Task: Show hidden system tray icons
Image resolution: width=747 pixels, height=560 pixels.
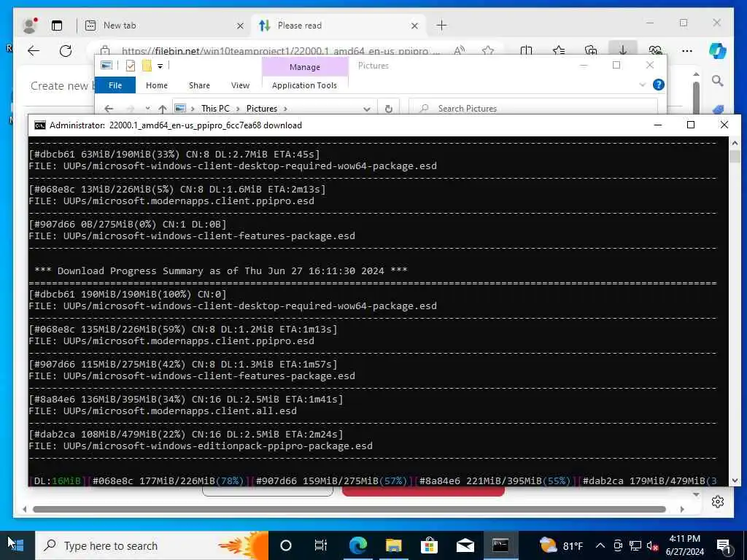Action: click(600, 545)
